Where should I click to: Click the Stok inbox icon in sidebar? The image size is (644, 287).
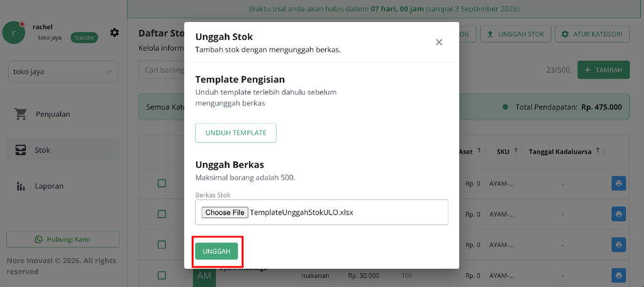[21, 150]
